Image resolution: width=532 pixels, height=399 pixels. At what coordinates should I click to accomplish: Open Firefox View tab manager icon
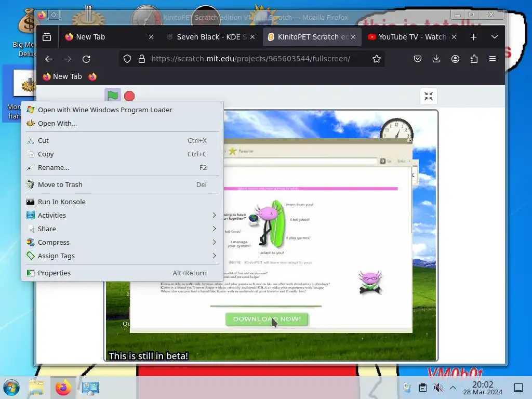(x=47, y=37)
